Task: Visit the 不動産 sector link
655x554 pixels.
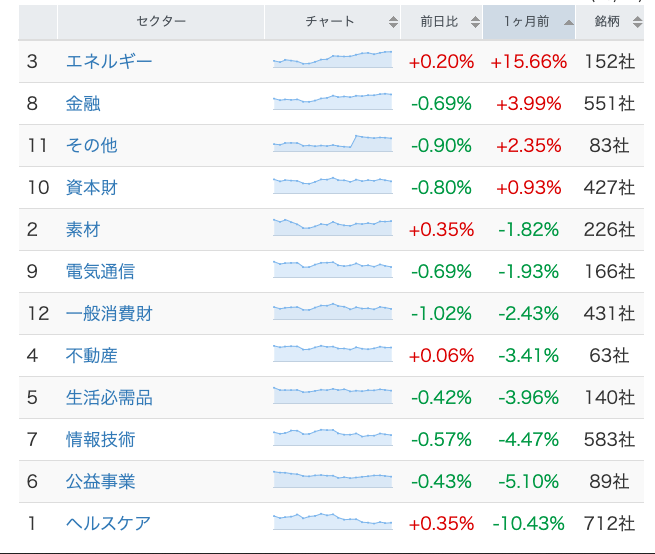Action: tap(91, 356)
